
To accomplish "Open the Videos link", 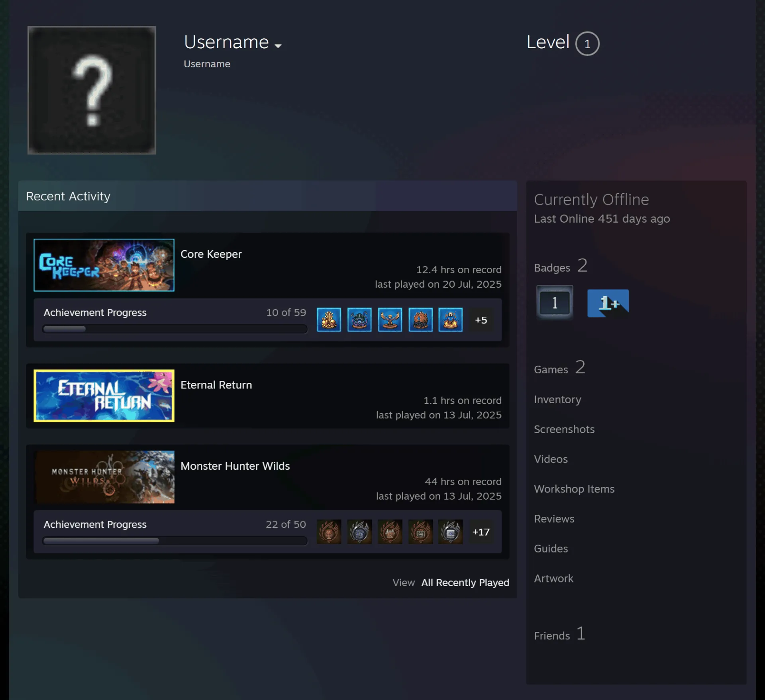I will 551,459.
